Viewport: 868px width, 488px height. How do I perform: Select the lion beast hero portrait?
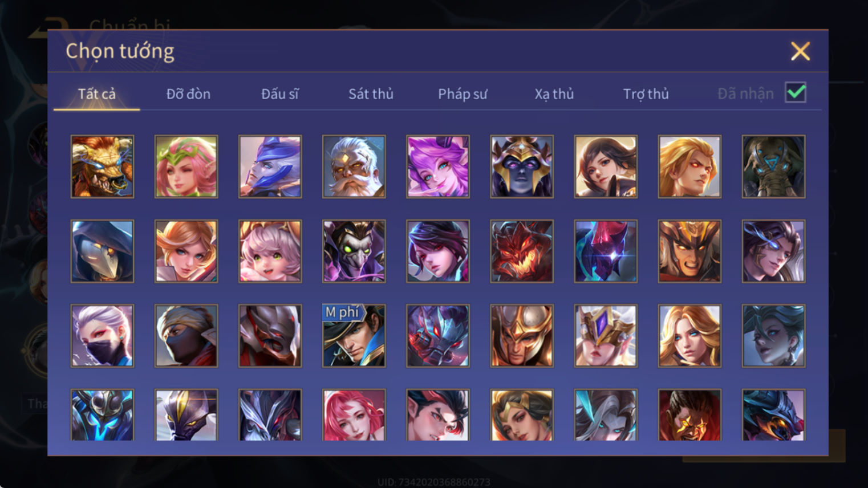click(102, 166)
